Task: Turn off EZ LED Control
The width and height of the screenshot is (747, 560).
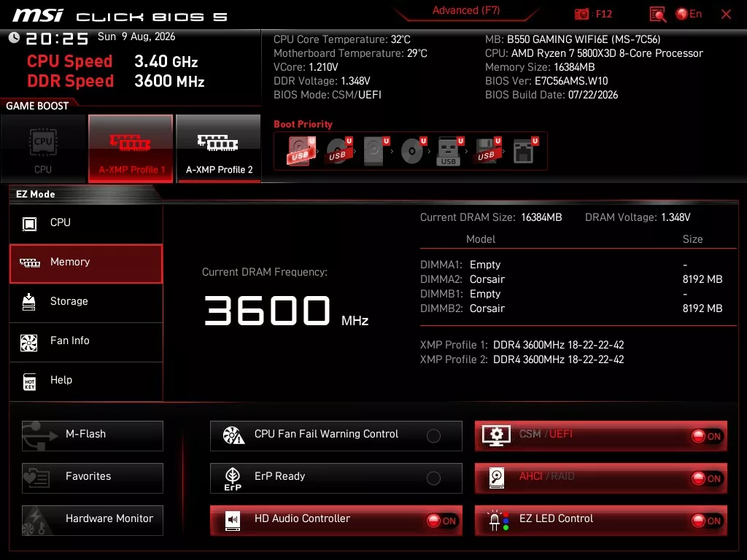Action: pyautogui.click(x=601, y=520)
